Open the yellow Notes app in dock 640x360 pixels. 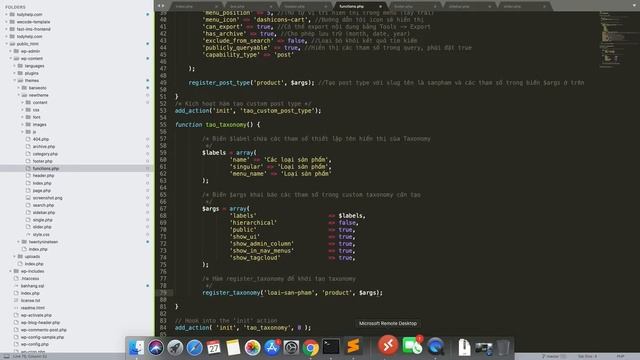[233, 347]
